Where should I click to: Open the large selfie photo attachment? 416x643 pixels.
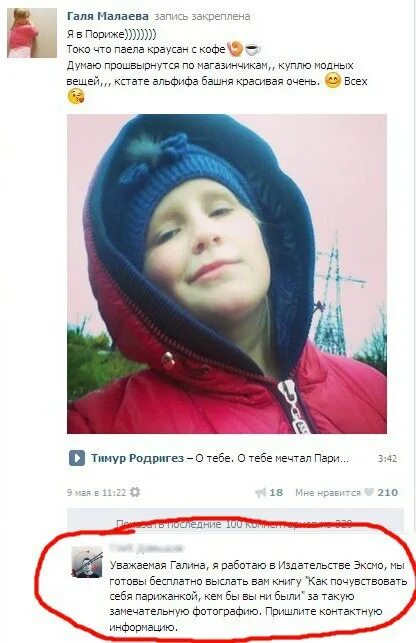click(227, 274)
